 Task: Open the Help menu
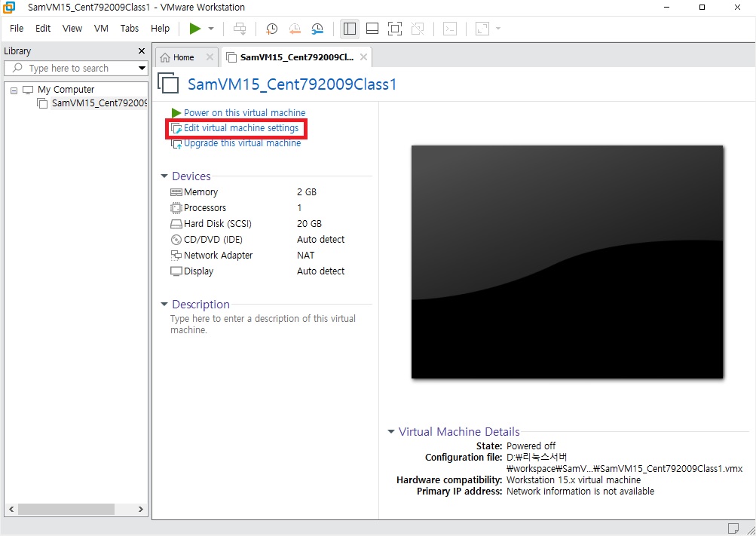[160, 29]
